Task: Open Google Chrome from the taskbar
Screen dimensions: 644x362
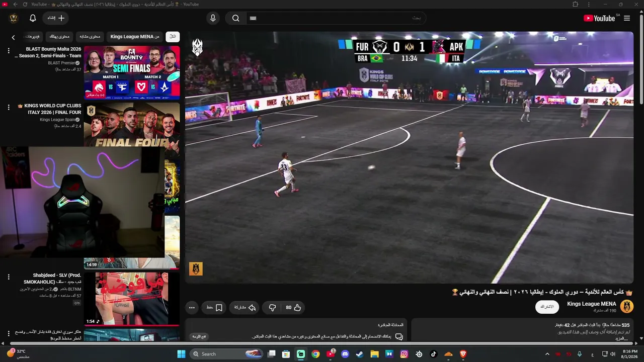Action: 315,354
